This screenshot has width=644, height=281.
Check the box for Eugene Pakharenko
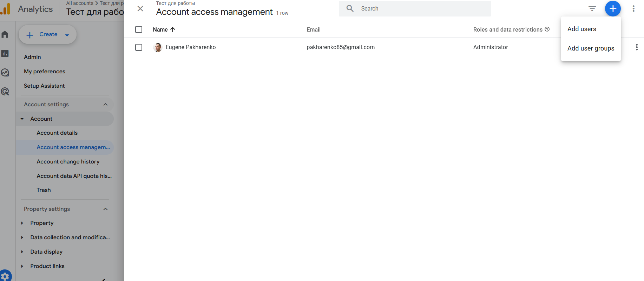pos(139,47)
